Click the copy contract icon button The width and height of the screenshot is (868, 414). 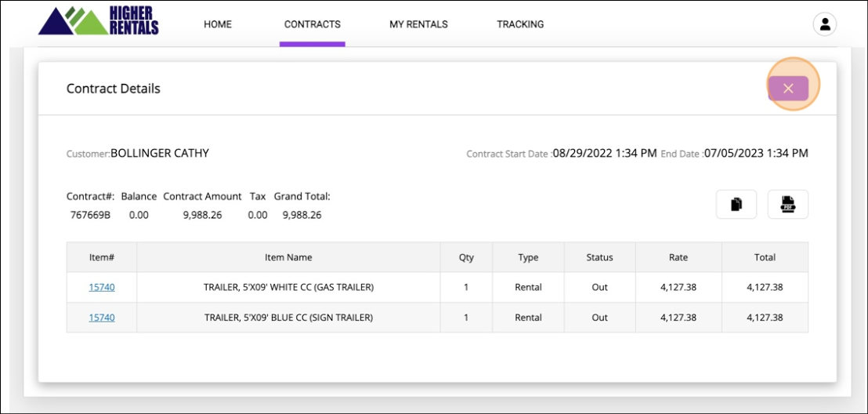click(x=736, y=205)
